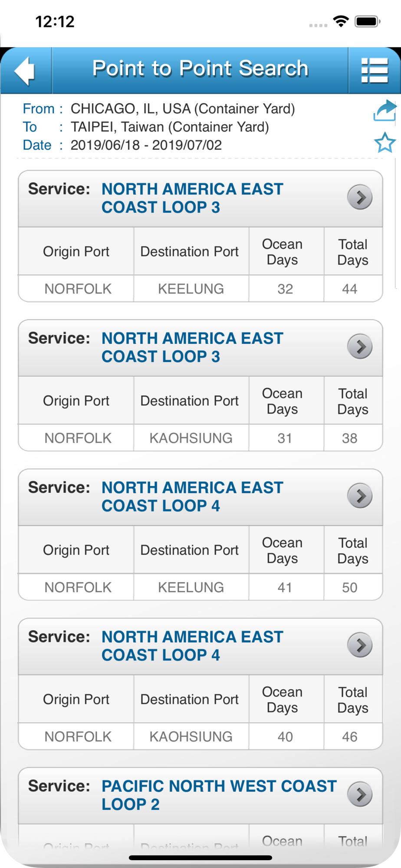Viewport: 401px width, 868px height.
Task: Go back with the left arrow icon
Action: [x=25, y=70]
